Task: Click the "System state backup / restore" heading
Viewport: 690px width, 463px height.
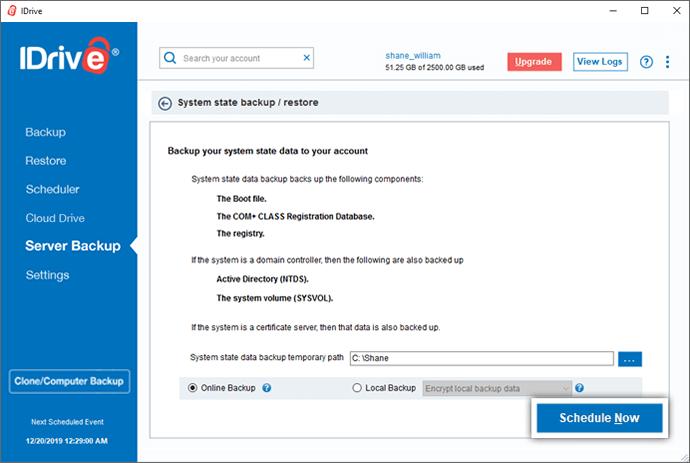Action: tap(248, 103)
